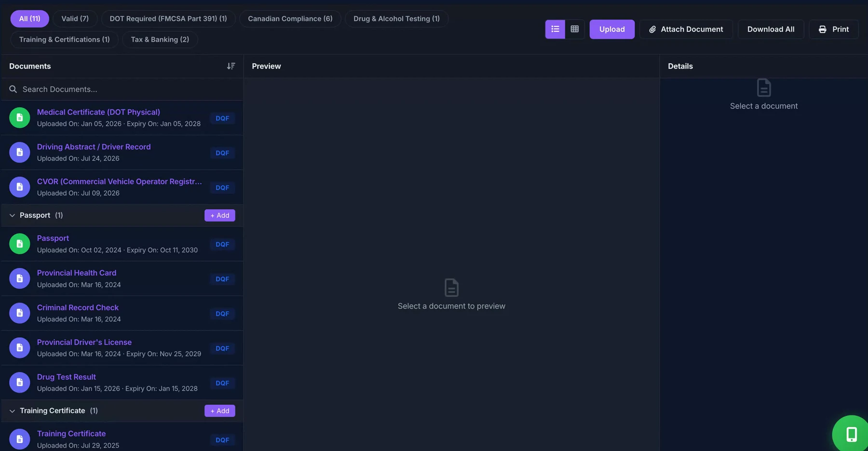Click Training Certificate file icon
Image resolution: width=868 pixels, height=451 pixels.
click(20, 439)
